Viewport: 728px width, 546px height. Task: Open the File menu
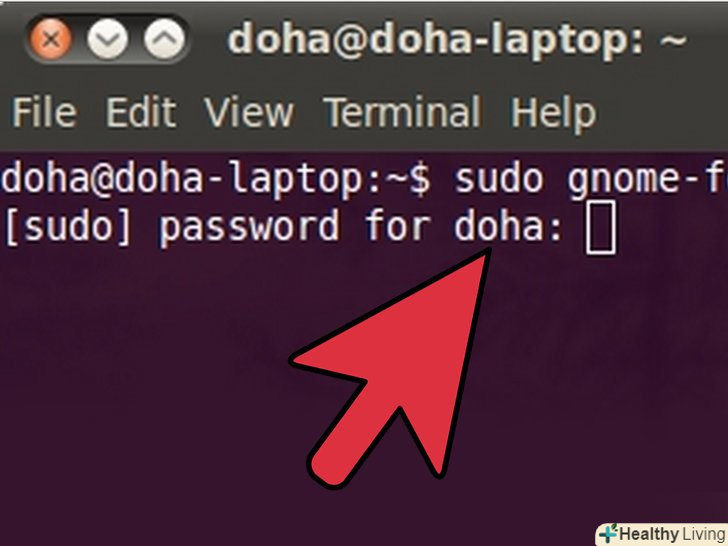coord(44,112)
